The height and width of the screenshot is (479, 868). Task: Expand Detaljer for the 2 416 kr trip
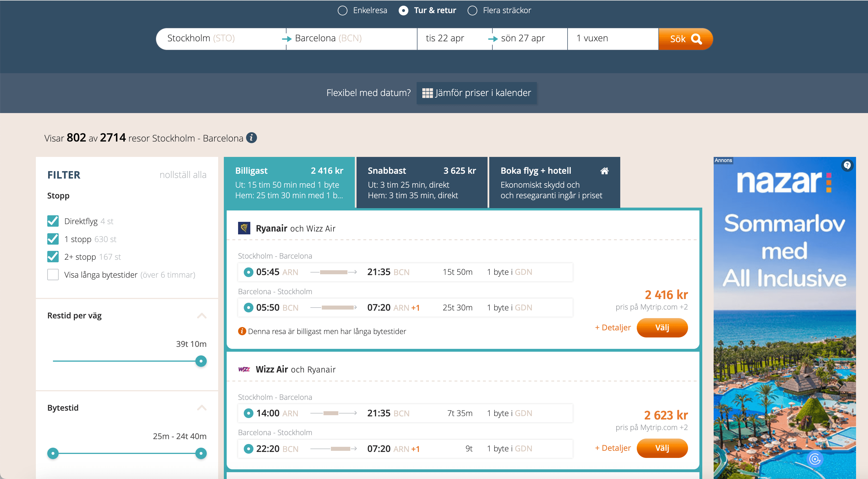(613, 327)
